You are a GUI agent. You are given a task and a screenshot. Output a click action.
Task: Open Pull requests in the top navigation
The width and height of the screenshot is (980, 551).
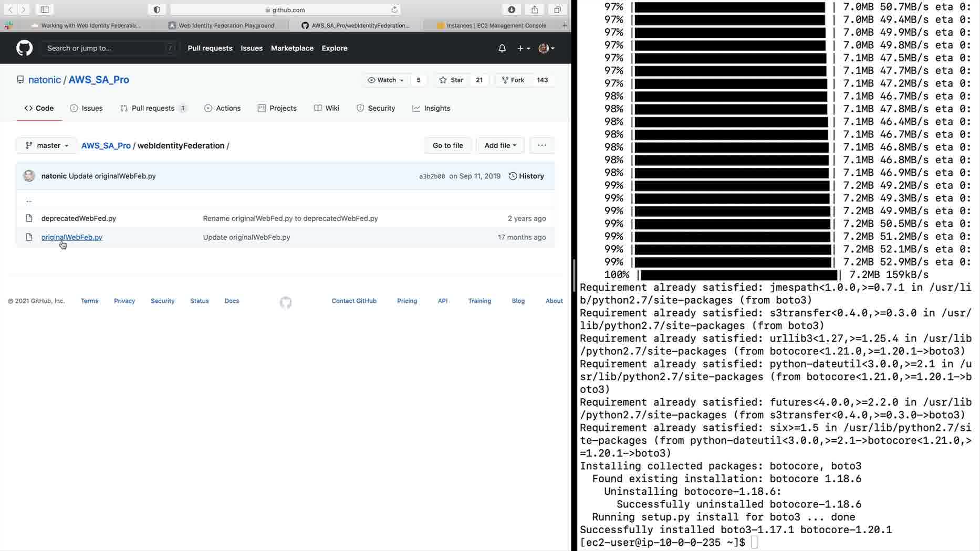(210, 48)
